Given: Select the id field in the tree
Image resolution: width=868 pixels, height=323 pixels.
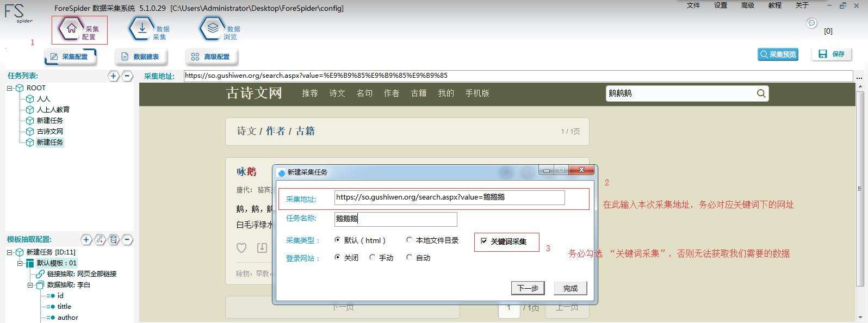Looking at the screenshot, I should click(x=60, y=296).
